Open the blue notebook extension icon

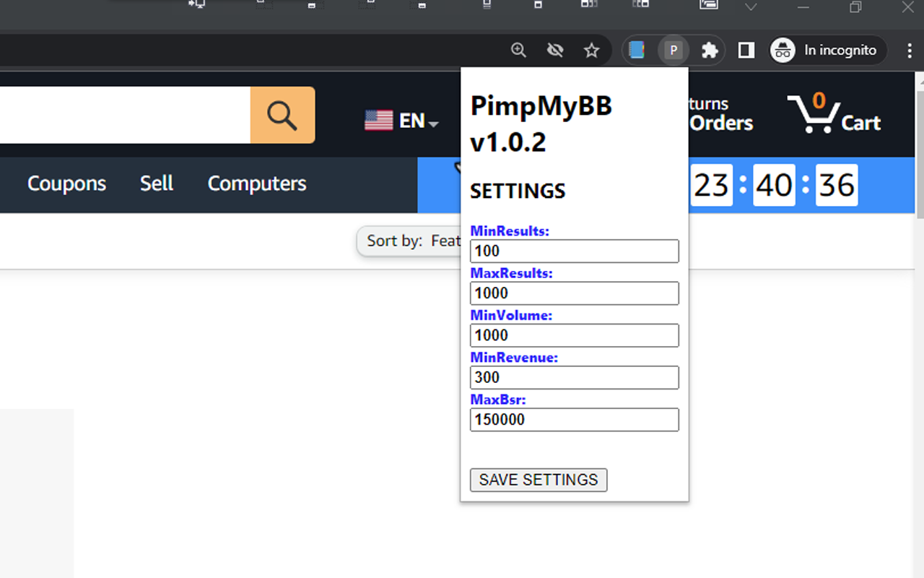pyautogui.click(x=637, y=50)
